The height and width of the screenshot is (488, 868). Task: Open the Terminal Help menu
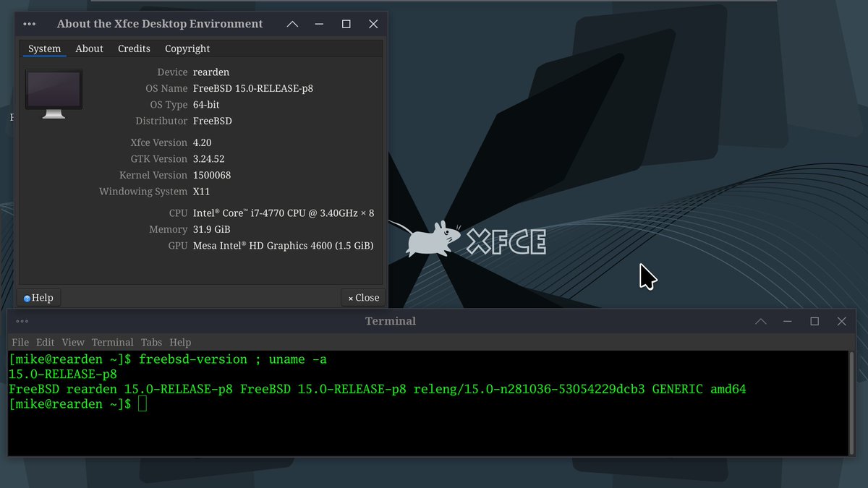(180, 342)
